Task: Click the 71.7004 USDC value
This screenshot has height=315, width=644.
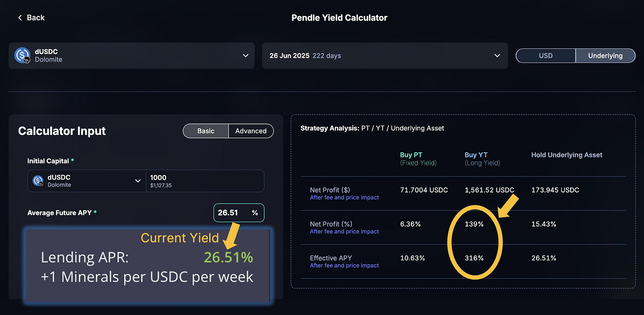Action: point(424,190)
